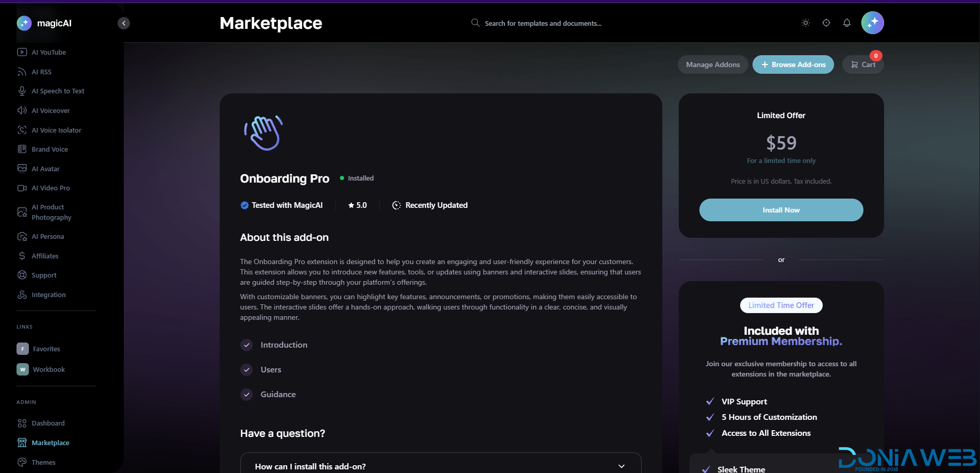980x473 pixels.
Task: Open the AI Voiceover sidebar item
Action: (51, 110)
